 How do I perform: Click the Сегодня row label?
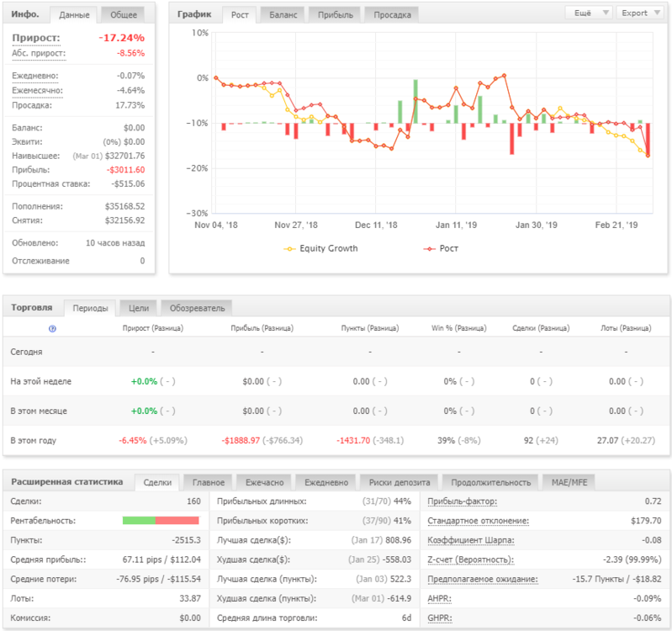tap(26, 352)
